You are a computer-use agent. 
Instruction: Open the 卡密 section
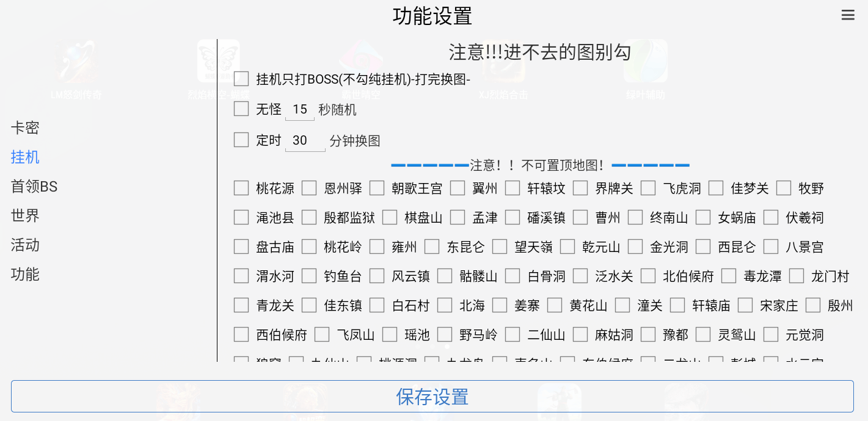(x=25, y=128)
